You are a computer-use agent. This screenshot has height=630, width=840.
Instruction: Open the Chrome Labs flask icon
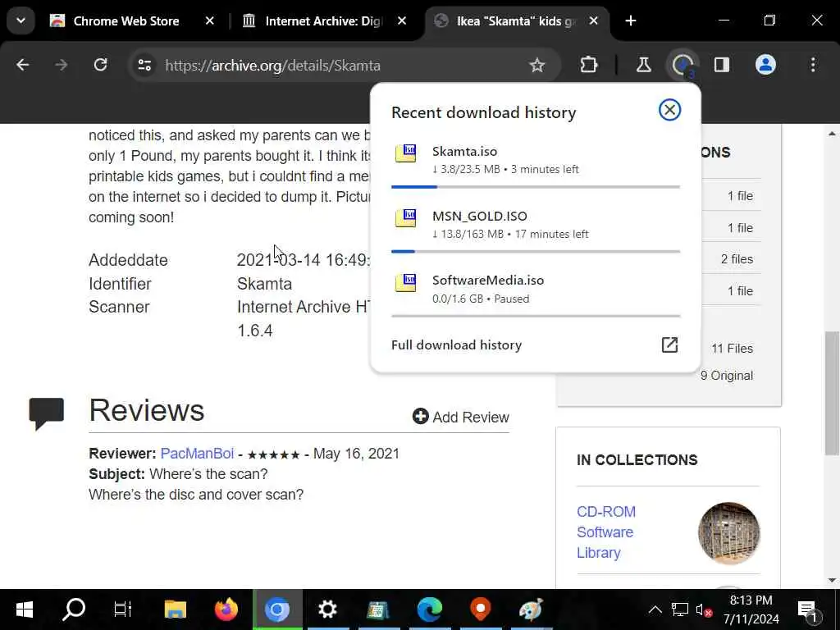coord(643,66)
